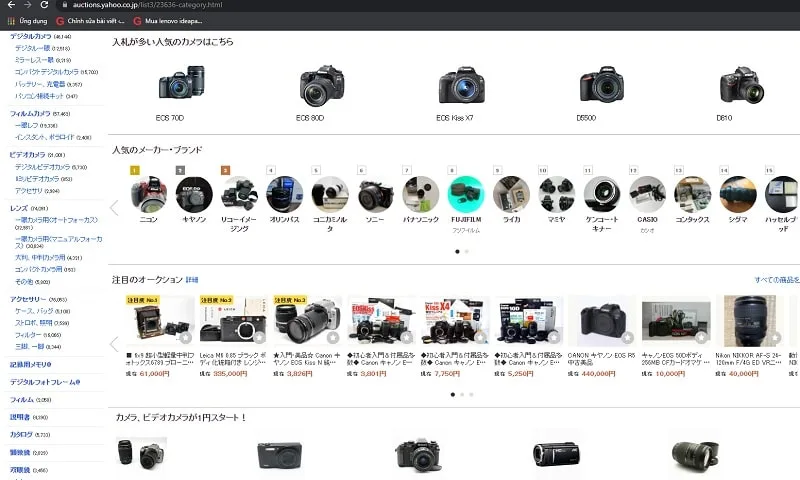Select third dot of featured auctions carousel
The image size is (800, 480).
tap(471, 394)
